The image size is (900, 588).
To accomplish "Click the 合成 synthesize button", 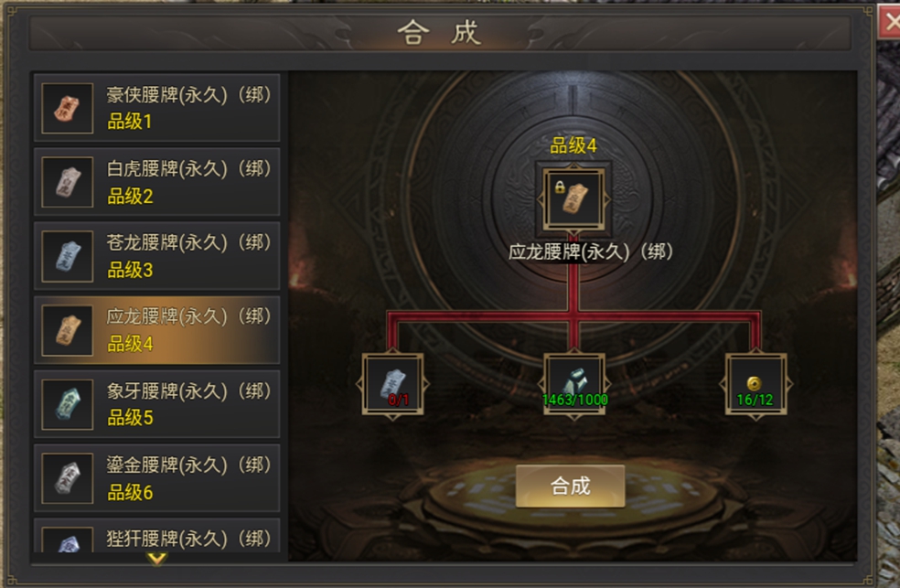I will point(570,486).
